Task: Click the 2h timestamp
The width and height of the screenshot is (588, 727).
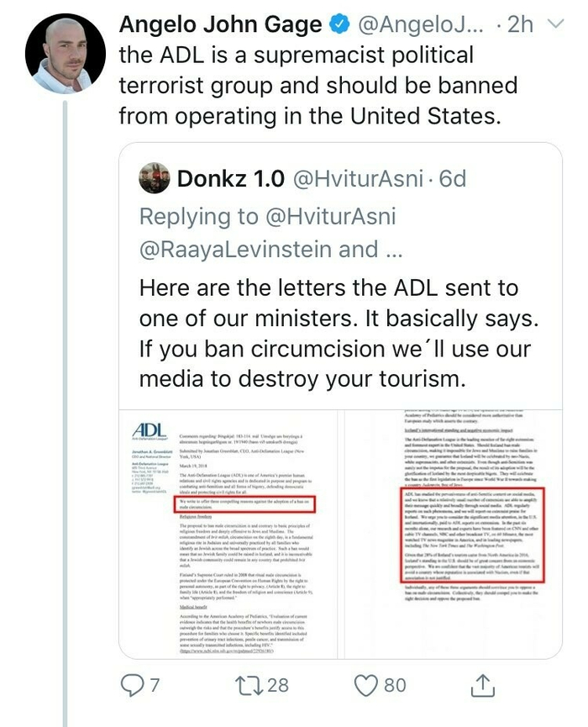Action: coord(520,24)
